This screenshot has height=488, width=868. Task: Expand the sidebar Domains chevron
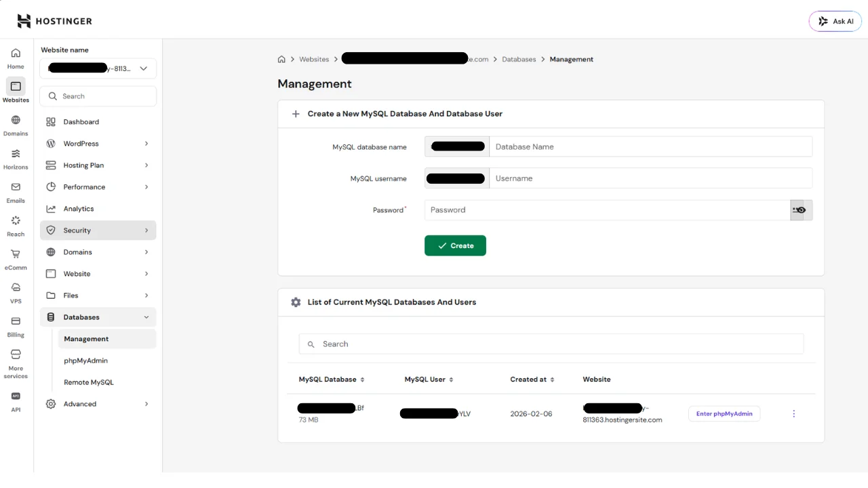(146, 252)
